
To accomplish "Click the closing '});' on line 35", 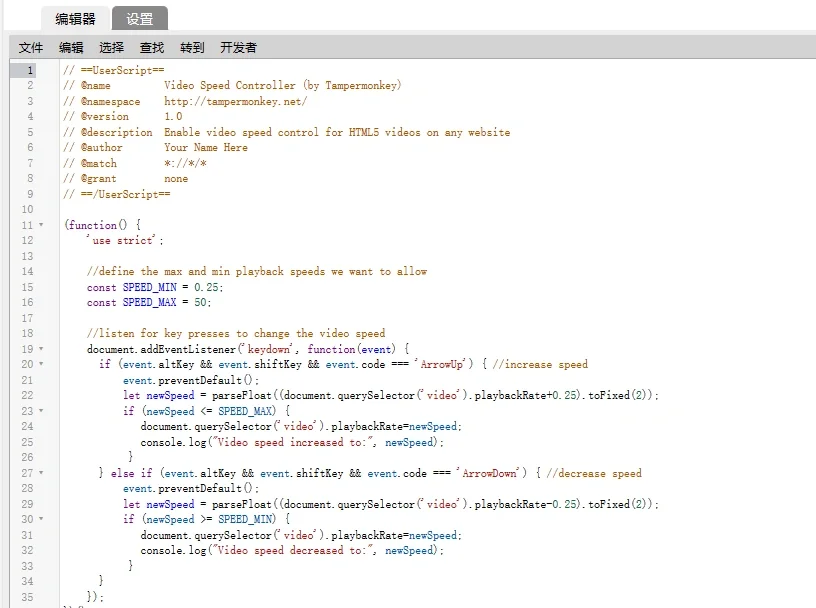I will (x=95, y=597).
